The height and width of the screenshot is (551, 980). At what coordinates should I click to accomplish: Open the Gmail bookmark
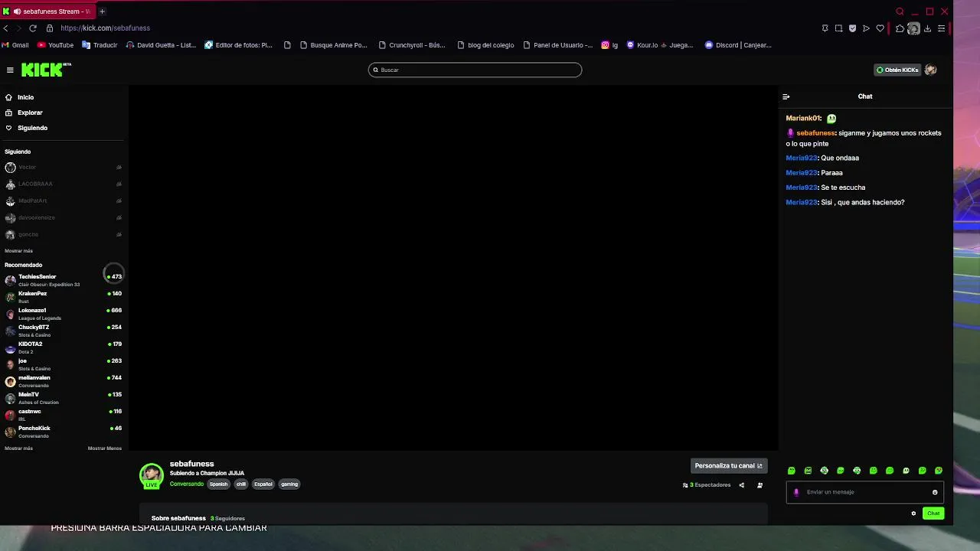click(15, 45)
